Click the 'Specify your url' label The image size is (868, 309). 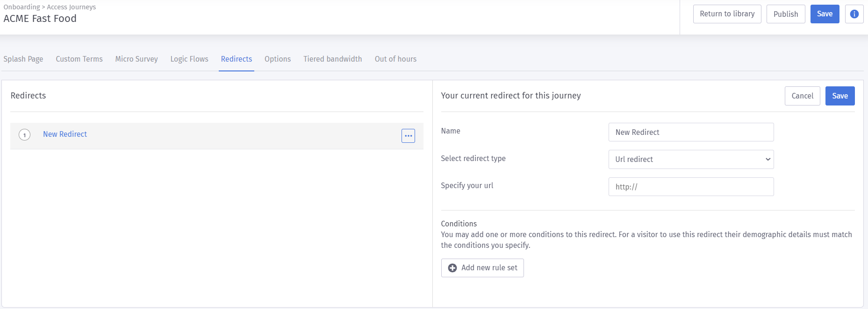tap(467, 186)
